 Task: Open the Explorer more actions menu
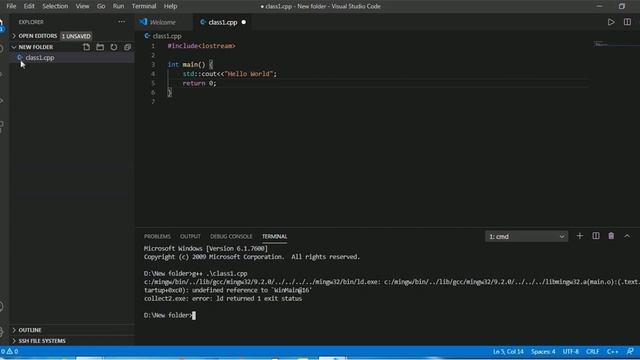(122, 22)
